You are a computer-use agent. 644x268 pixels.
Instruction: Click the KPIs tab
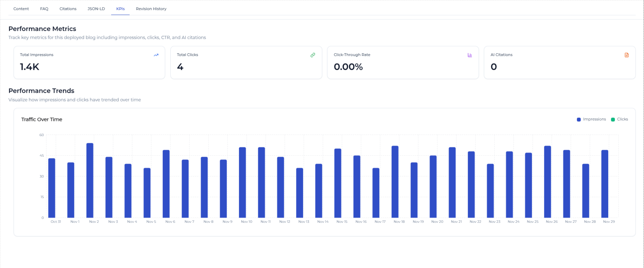[x=120, y=9]
